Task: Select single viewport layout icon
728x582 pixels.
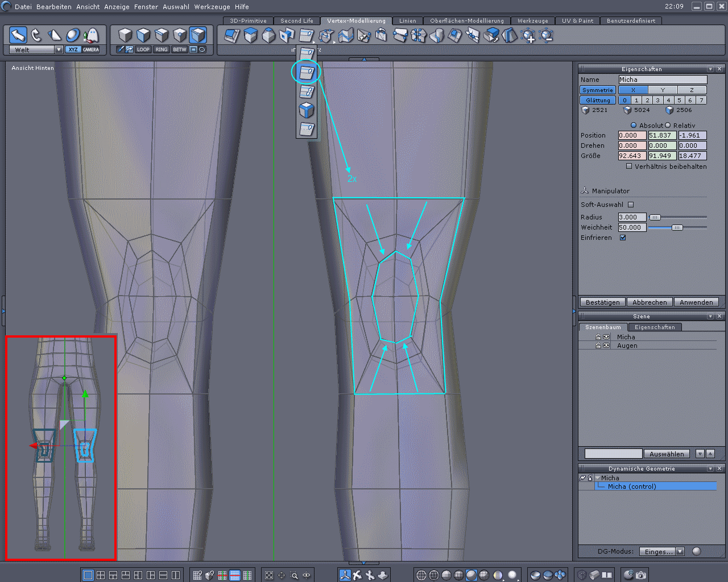Action: [88, 575]
